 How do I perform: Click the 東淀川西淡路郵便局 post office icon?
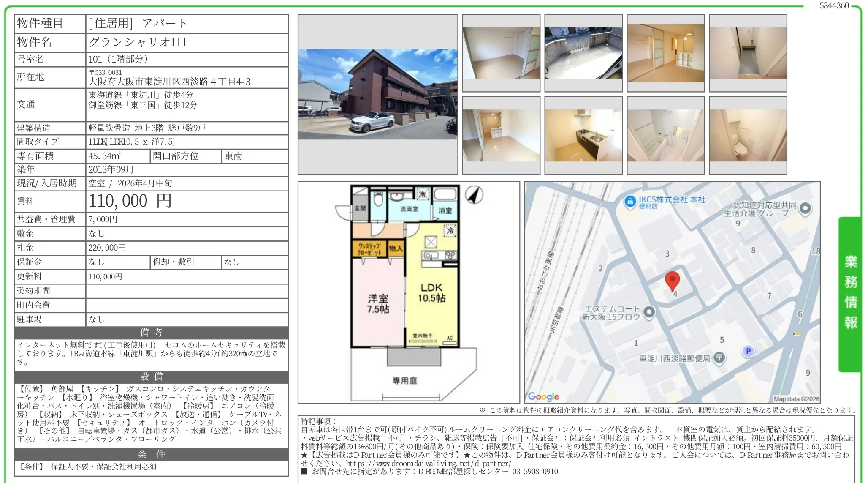[x=719, y=358]
